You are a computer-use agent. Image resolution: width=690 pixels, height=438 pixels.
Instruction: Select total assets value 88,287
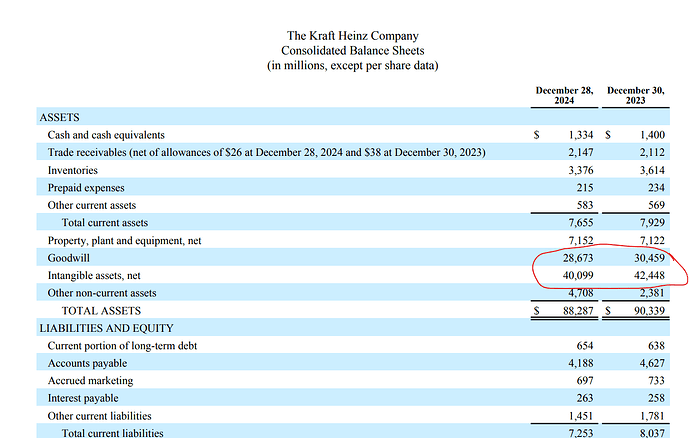click(578, 311)
